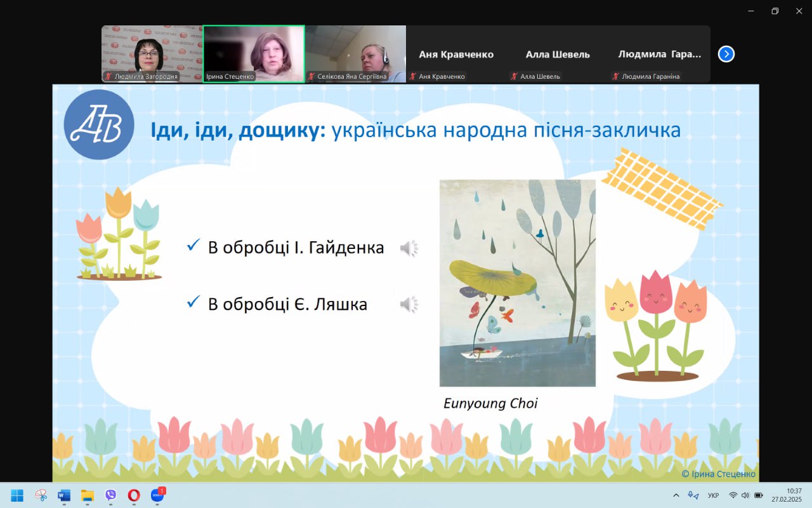812x508 pixels.
Task: Switch the УКР keyboard language indicator
Action: tap(713, 495)
